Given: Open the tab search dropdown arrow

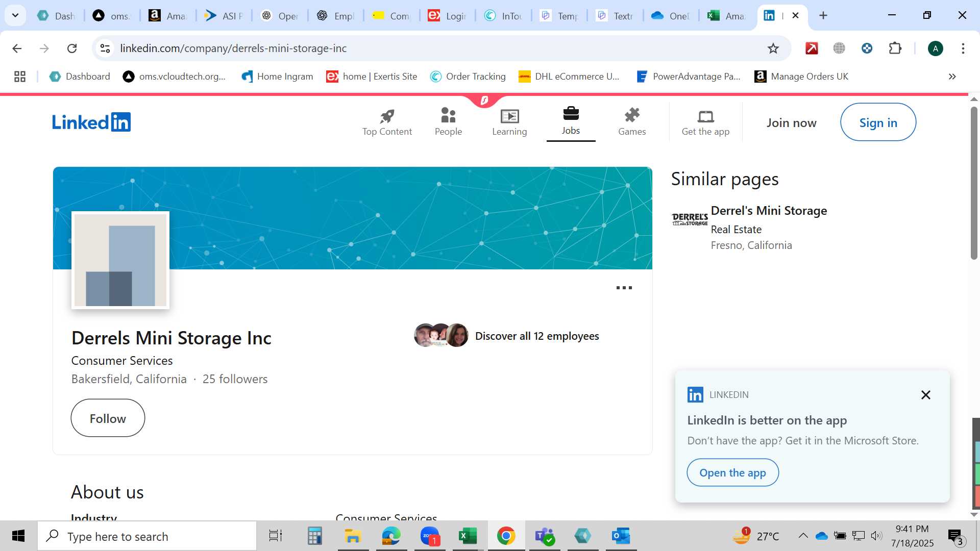Looking at the screenshot, I should (x=15, y=15).
